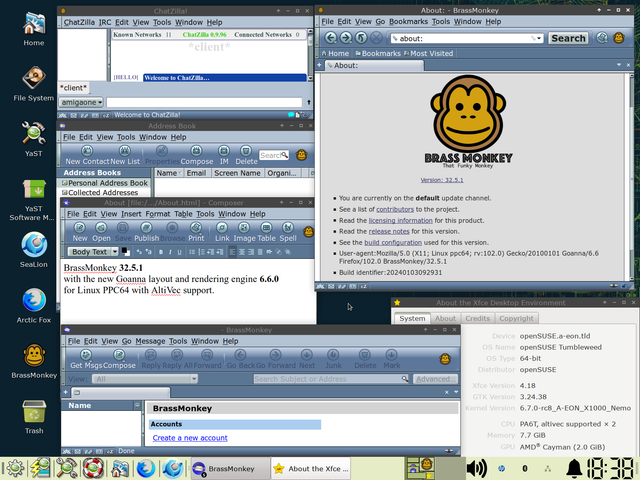
Task: Insert Table via Composer toolbar
Action: [266, 232]
